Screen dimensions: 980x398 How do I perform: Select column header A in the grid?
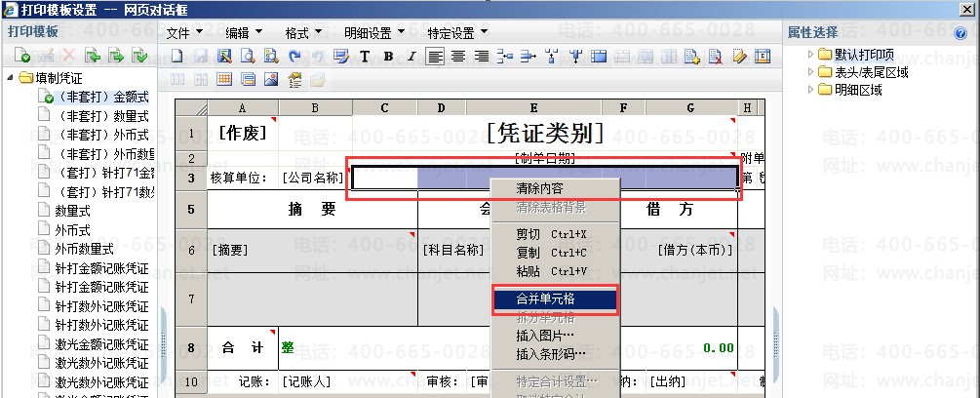[243, 107]
